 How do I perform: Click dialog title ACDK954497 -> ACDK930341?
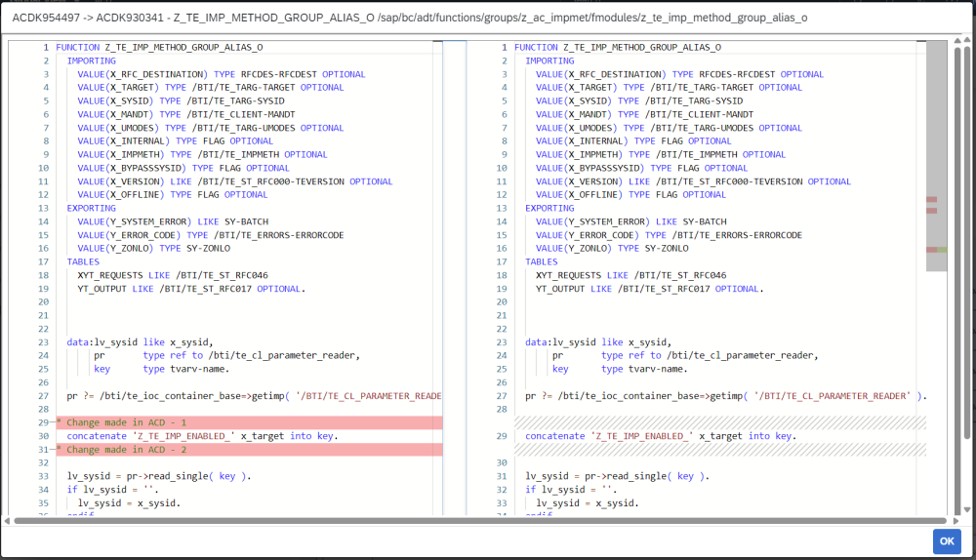pos(88,18)
